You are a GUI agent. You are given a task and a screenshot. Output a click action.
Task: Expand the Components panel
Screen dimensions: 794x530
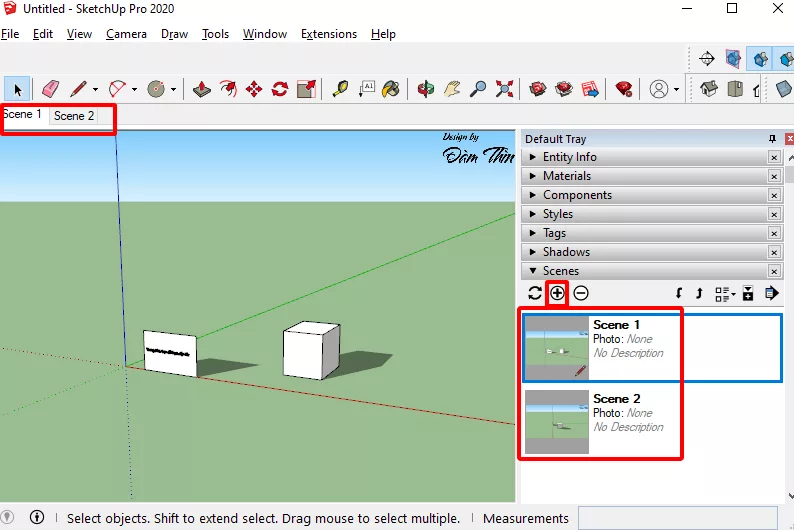[x=650, y=195]
